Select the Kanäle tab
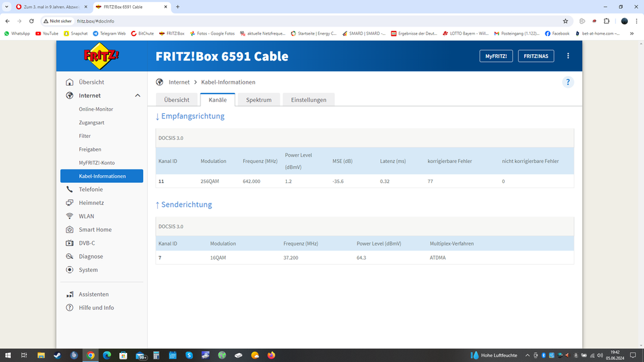Viewport: 644px width, 362px height. coord(218,100)
